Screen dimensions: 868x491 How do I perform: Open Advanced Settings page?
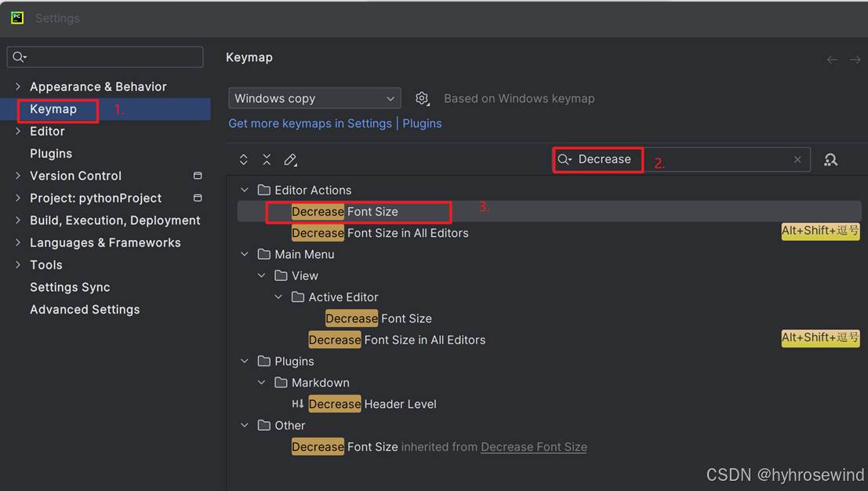click(85, 310)
